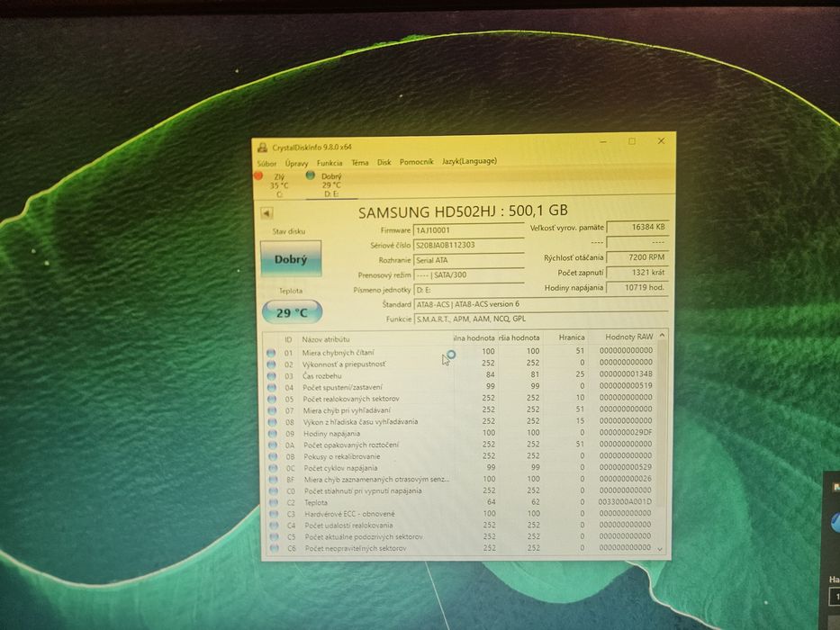The image size is (840, 630).
Task: Click the attribute list scroll up arrow
Action: coord(662,336)
